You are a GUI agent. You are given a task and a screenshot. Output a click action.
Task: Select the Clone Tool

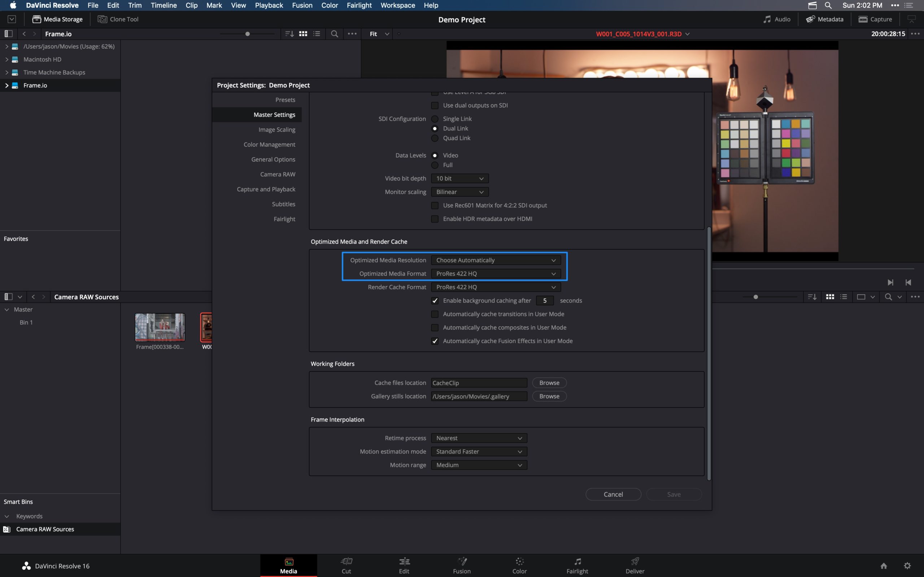coord(118,19)
